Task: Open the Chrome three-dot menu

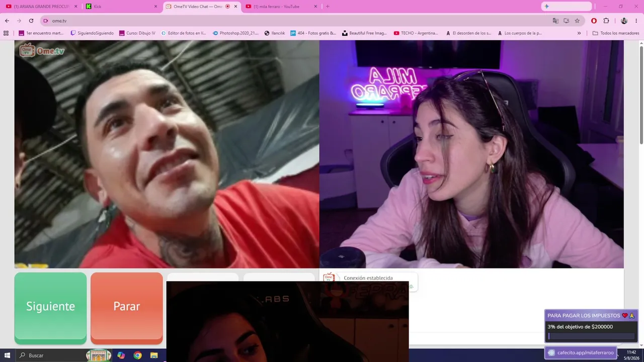Action: tap(636, 21)
